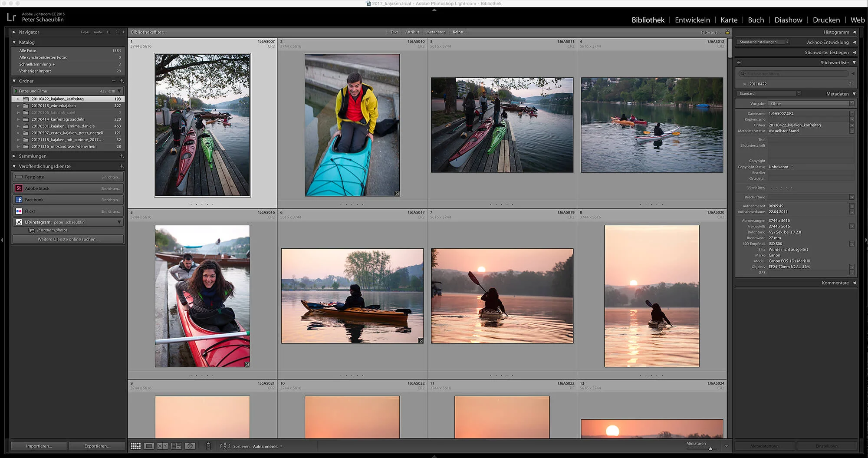Collapse the Katalog panel
This screenshot has height=458, width=868.
(x=14, y=43)
